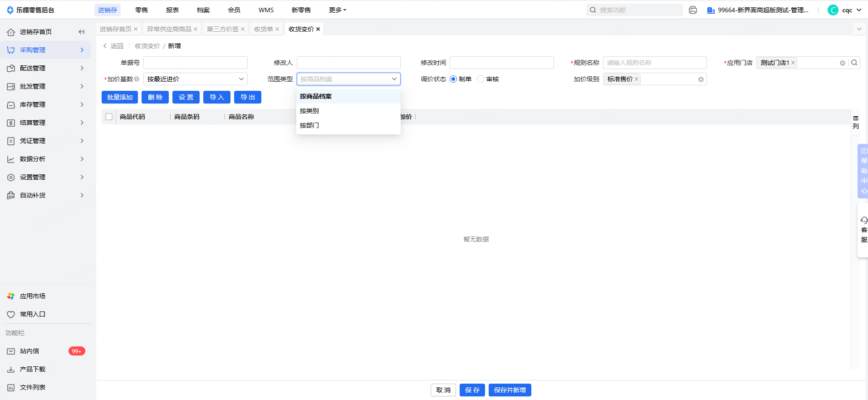Click the 导出 button
This screenshot has width=868, height=400.
click(248, 97)
